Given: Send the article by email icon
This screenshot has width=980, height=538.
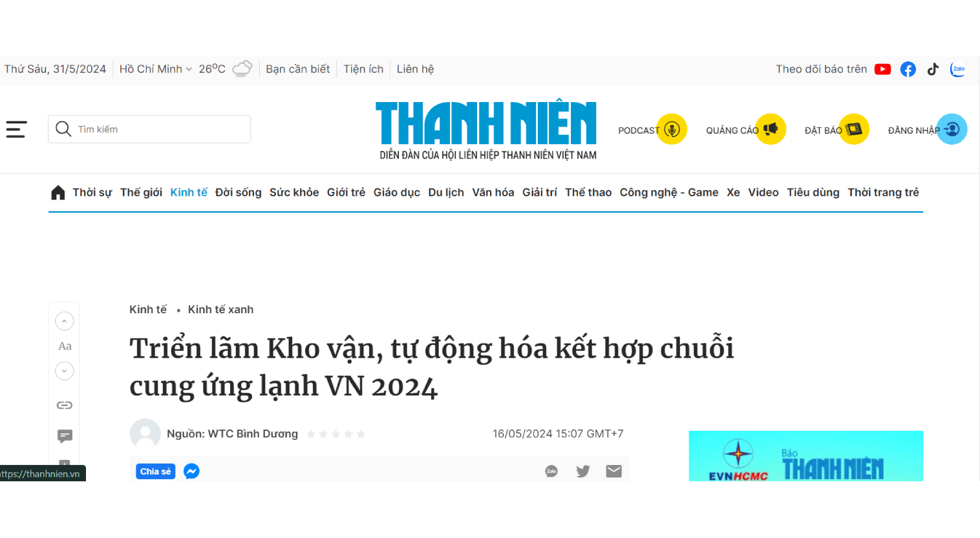Looking at the screenshot, I should (x=613, y=471).
